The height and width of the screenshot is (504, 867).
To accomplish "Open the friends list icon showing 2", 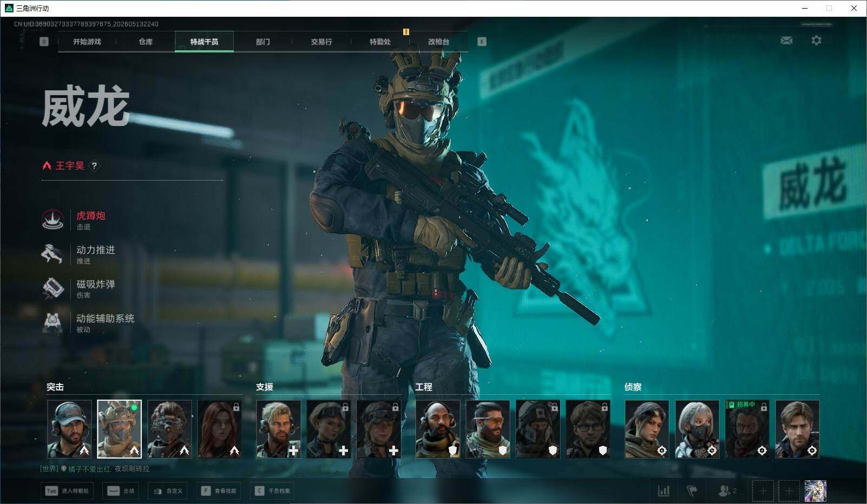I will [x=727, y=491].
